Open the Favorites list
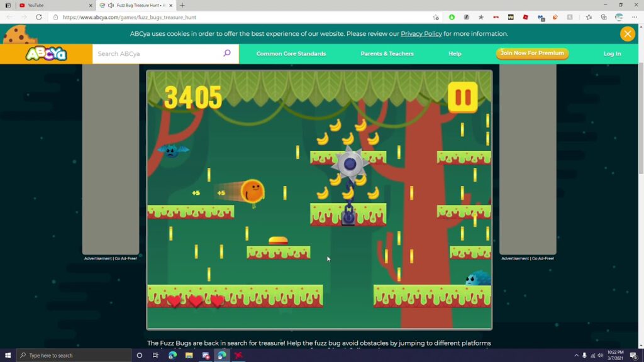Screen dimensions: 644x362 [589, 17]
